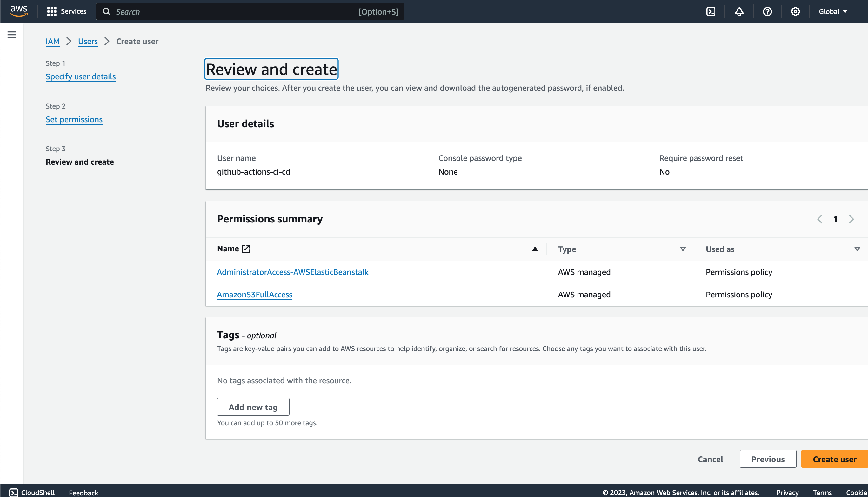Open the help question mark menu
Screen dimensions: 868x497
click(767, 12)
